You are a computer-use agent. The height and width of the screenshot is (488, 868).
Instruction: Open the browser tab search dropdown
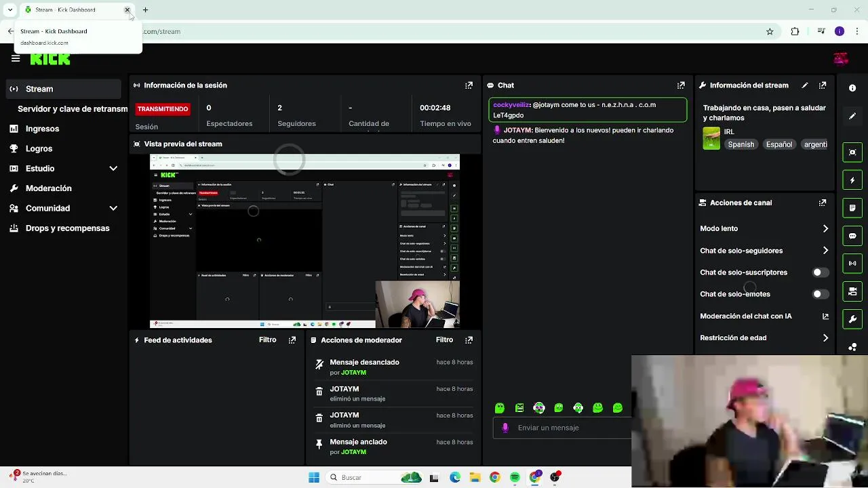pyautogui.click(x=9, y=9)
